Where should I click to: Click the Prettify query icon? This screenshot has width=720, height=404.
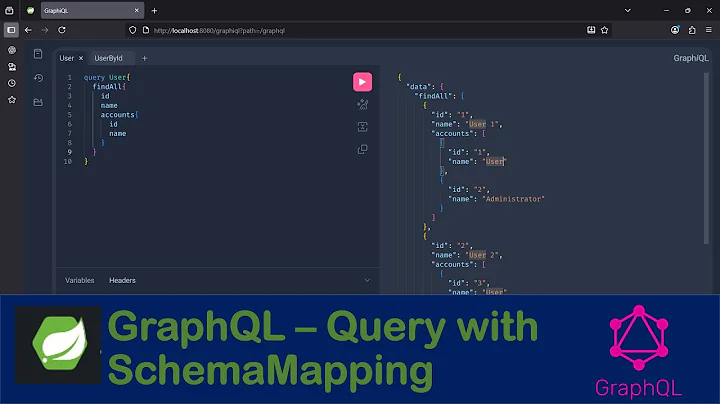point(362,105)
